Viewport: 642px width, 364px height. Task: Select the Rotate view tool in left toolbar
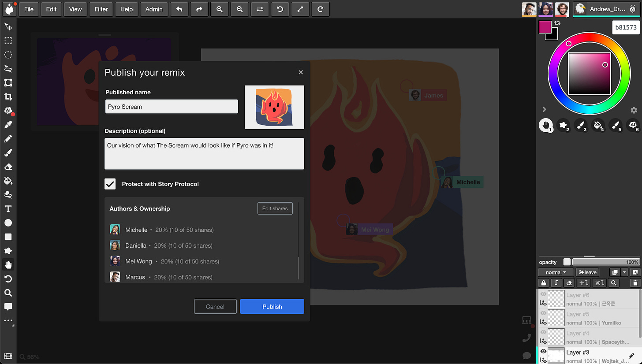pos(8,279)
